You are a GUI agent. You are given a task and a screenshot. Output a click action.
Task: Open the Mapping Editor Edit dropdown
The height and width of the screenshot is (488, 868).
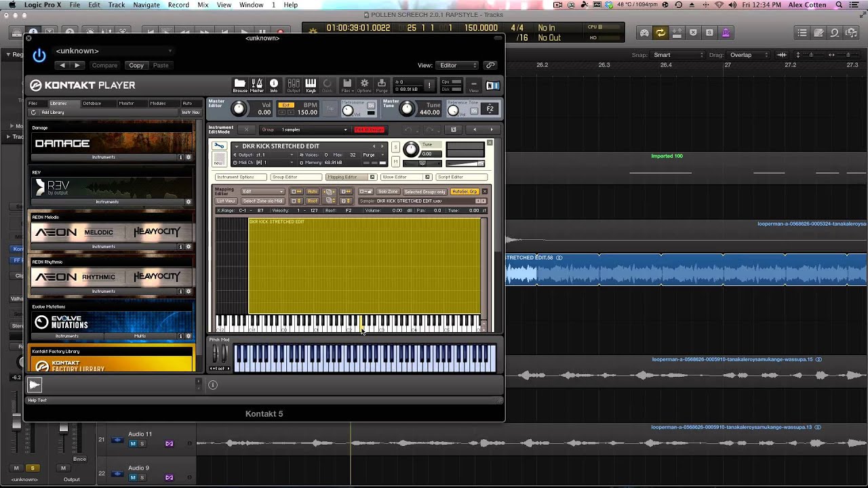point(262,192)
